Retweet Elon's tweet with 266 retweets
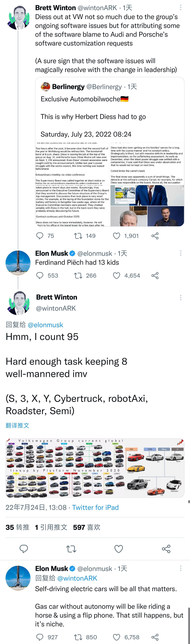 coord(78,275)
